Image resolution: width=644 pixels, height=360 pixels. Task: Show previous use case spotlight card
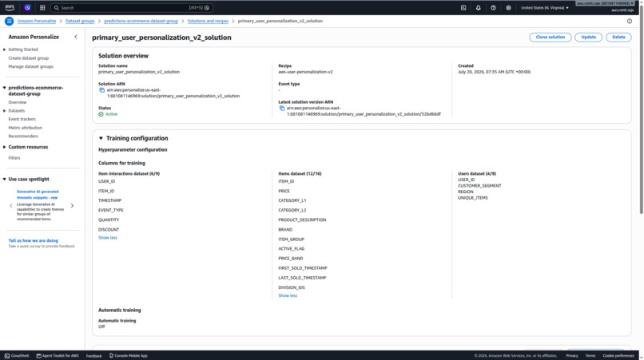coord(11,206)
